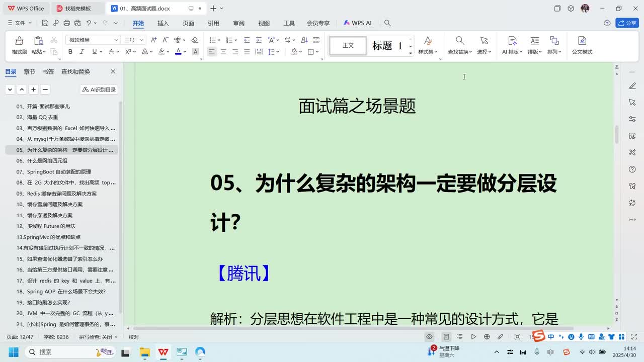This screenshot has width=644, height=362.
Task: Toggle Underline formatting
Action: tap(94, 52)
